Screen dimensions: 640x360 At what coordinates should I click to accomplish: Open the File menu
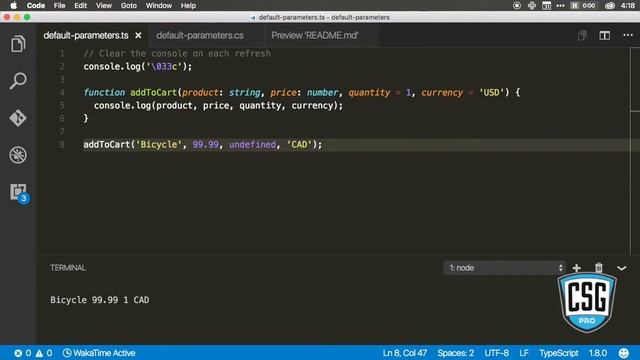tap(59, 5)
